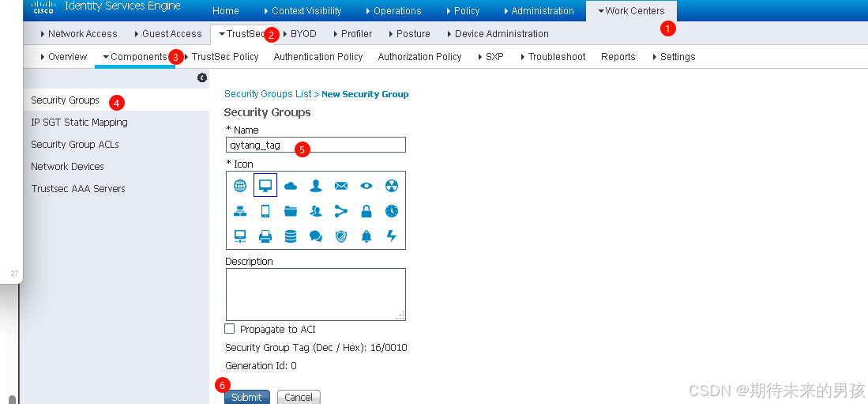This screenshot has width=868, height=404.
Task: Choose the two-users group icon
Action: (316, 211)
